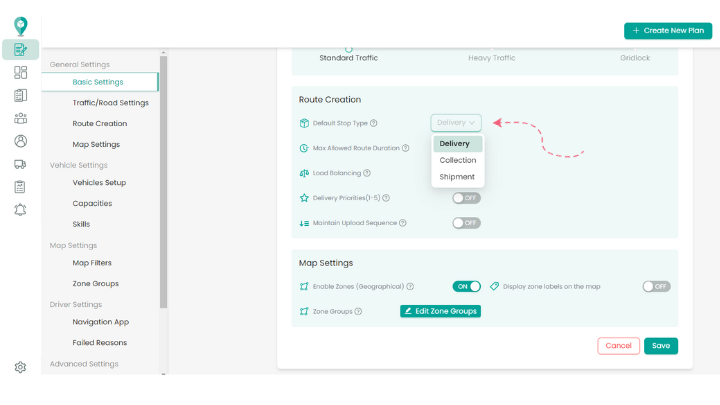
Task: Turn off Enable Zones (Geographical) toggle
Action: (x=466, y=286)
